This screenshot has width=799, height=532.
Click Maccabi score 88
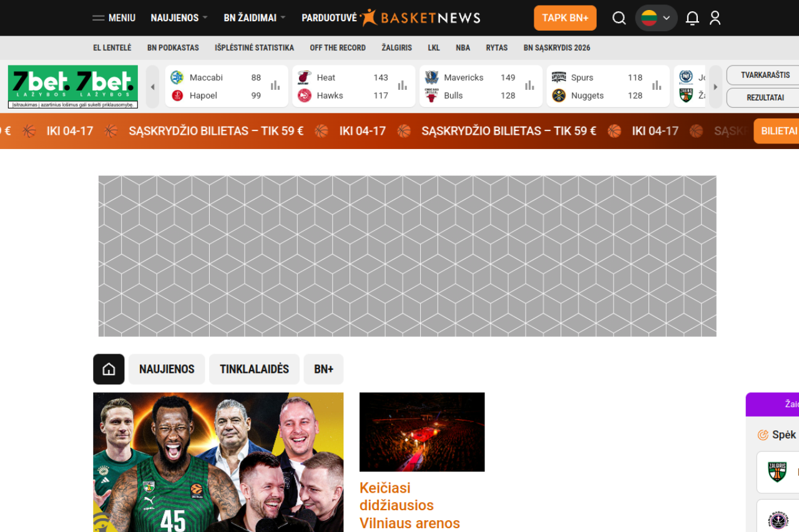pyautogui.click(x=256, y=77)
